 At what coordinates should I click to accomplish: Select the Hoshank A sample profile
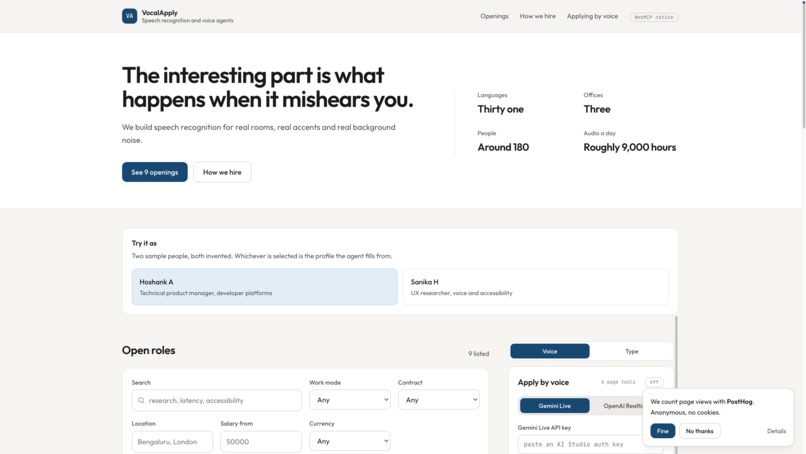click(x=265, y=287)
